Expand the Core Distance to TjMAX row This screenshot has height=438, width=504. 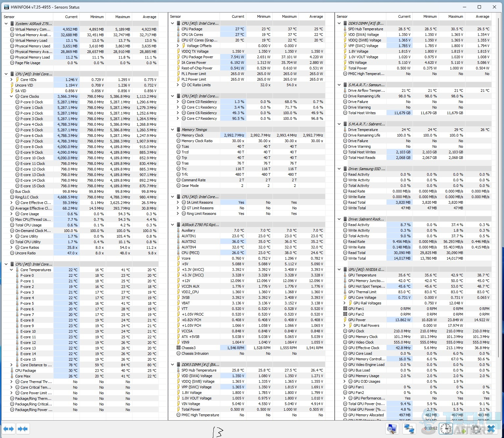point(12,365)
